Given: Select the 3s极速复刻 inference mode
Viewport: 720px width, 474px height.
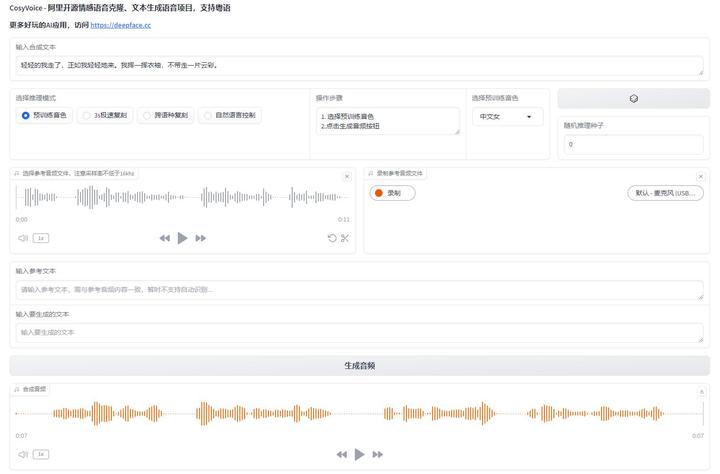Looking at the screenshot, I should point(105,115).
